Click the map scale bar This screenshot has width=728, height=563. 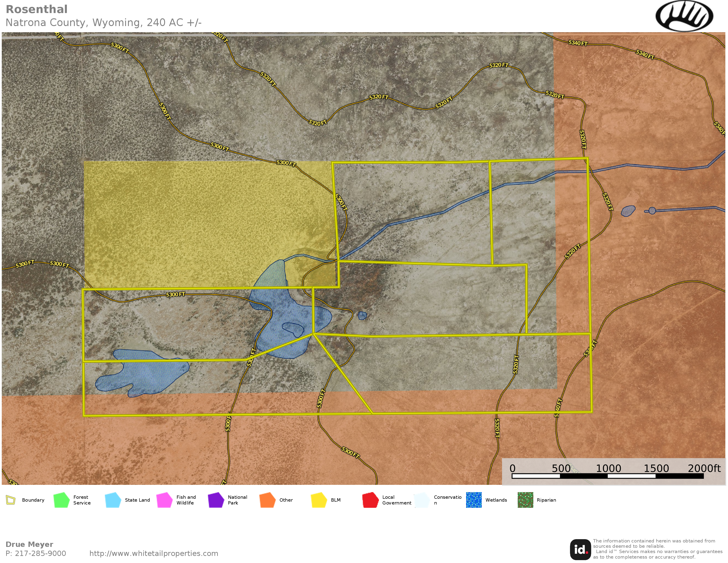coord(608,476)
